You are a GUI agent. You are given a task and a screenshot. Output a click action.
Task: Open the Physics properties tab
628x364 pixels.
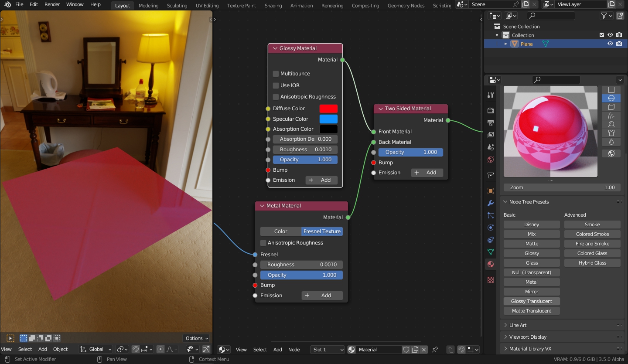pyautogui.click(x=491, y=228)
